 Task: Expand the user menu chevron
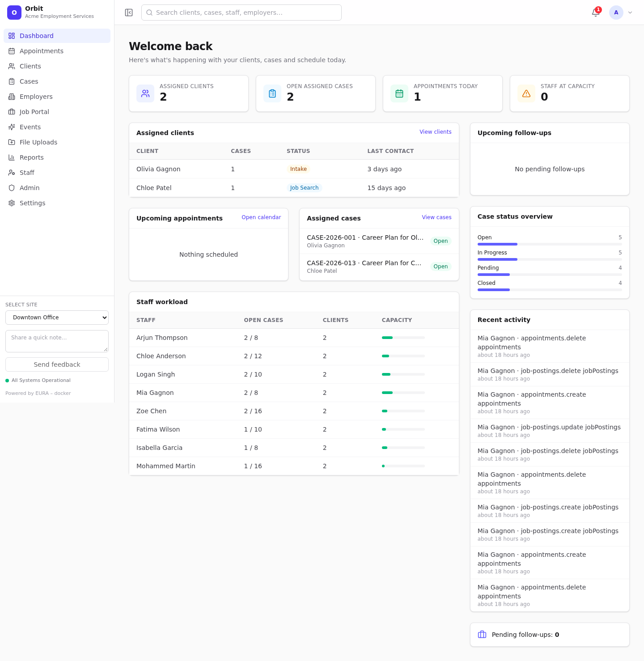point(630,13)
